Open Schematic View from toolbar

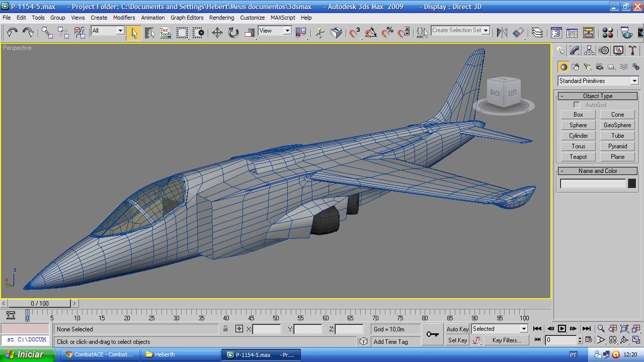[572, 33]
